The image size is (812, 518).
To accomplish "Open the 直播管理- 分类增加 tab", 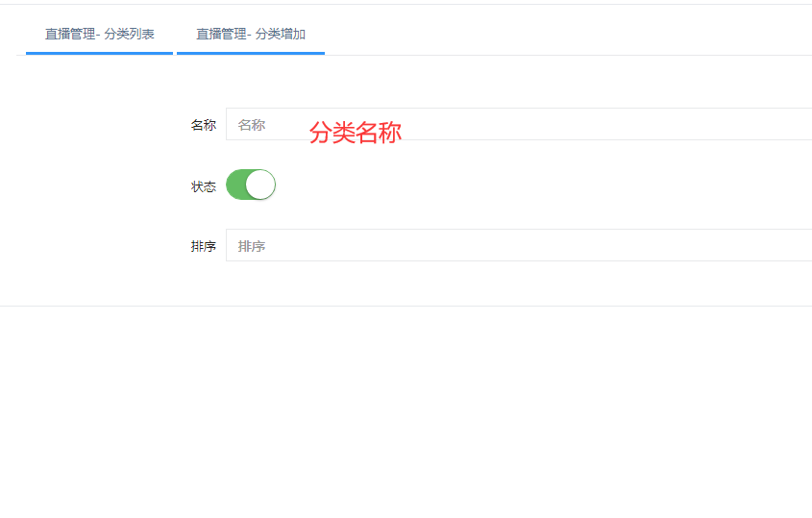I will click(251, 35).
